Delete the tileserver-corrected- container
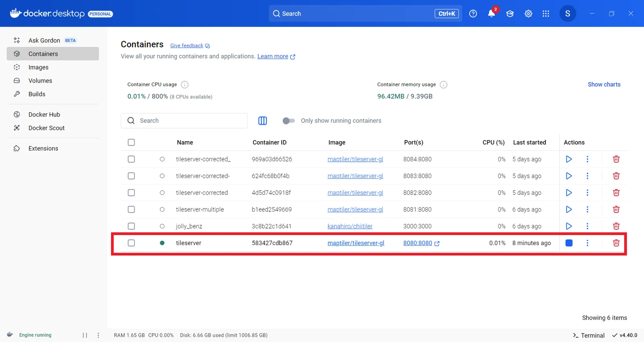Screen dimensions: 644x342 coord(616,176)
